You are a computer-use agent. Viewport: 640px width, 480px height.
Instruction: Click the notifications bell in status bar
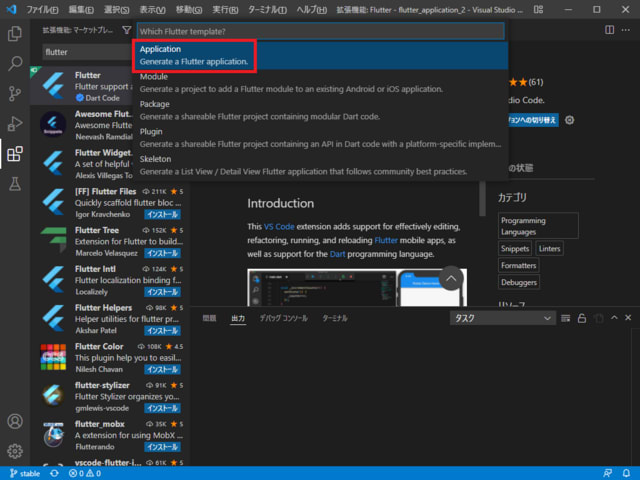click(x=626, y=473)
